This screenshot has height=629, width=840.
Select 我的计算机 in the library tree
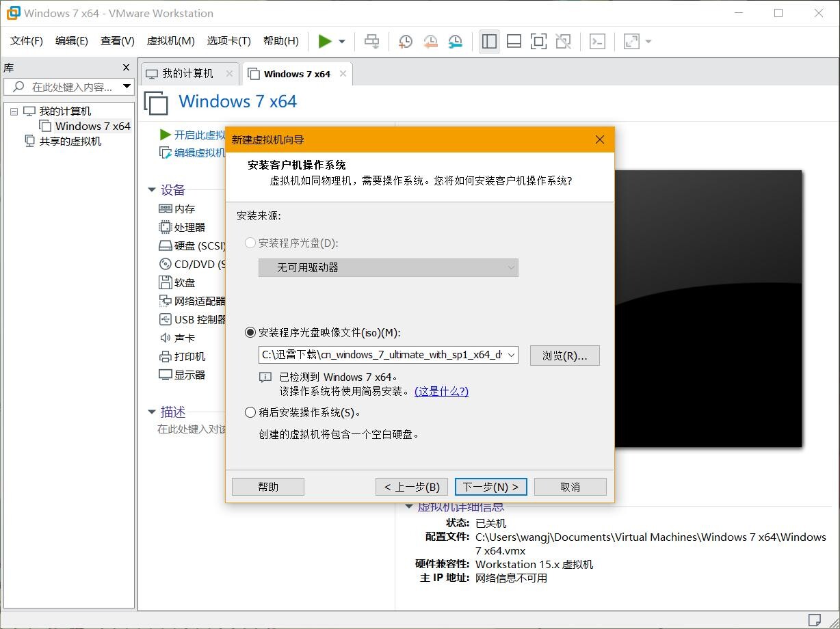tap(64, 111)
